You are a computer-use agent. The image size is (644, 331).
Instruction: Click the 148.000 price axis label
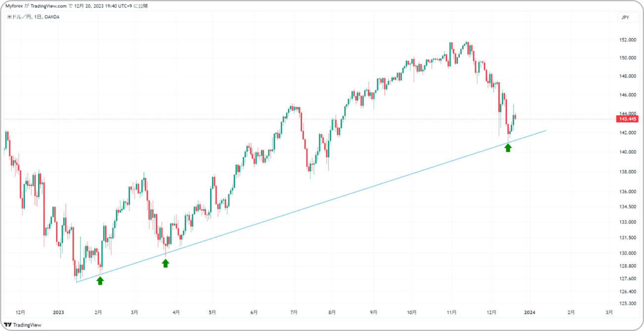627,76
